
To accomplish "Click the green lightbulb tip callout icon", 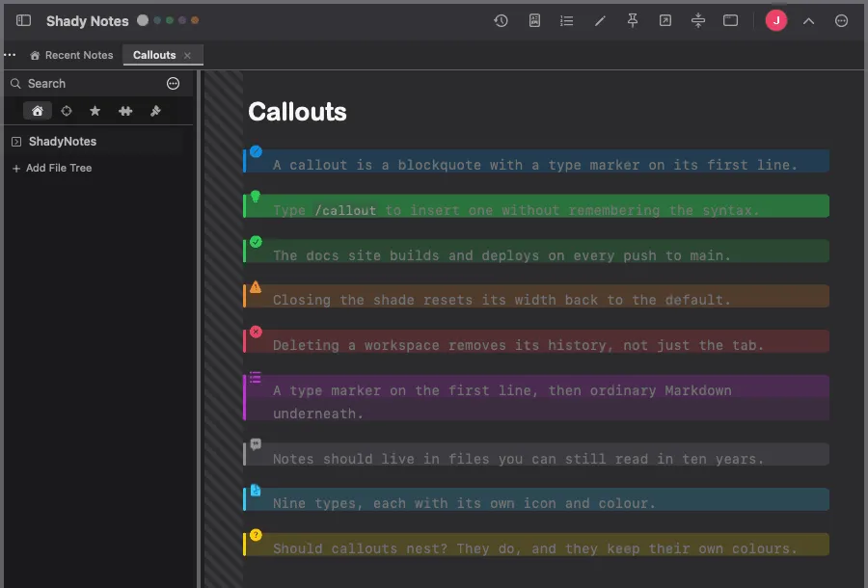I will (256, 197).
